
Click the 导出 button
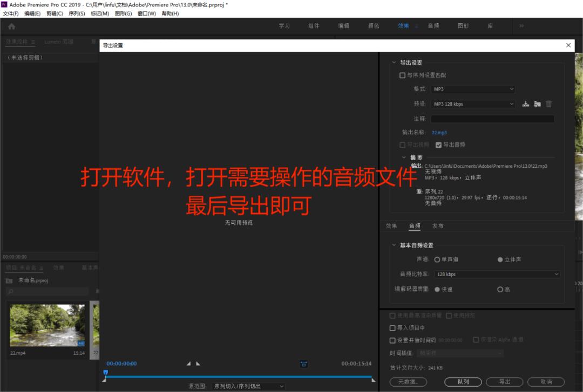coord(504,381)
